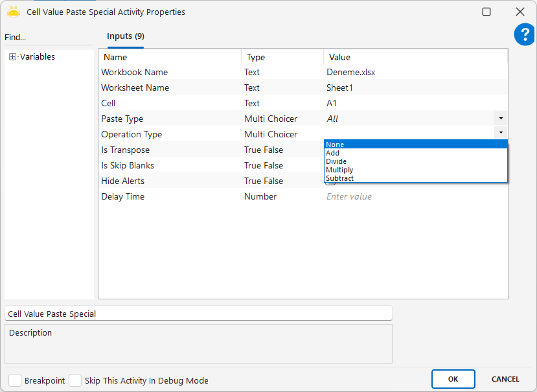Screen dimensions: 537x392
Task: Expand the Variables tree node
Action: [12, 57]
